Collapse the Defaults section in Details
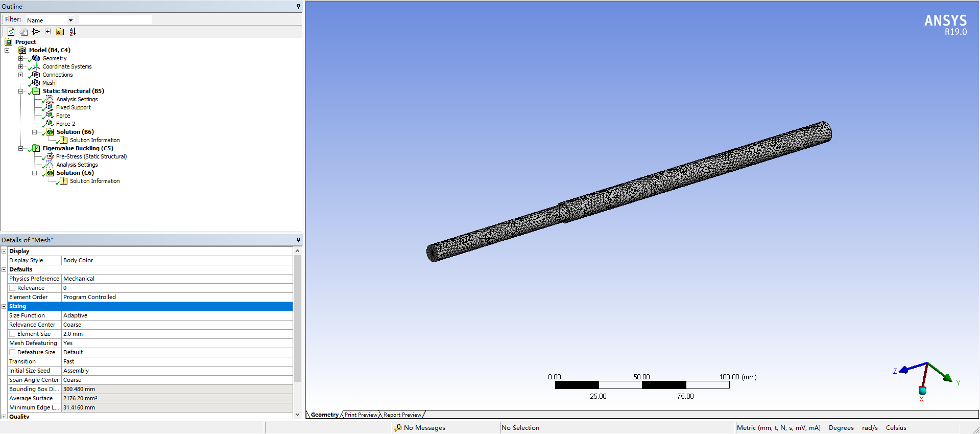Viewport: 980px width, 434px height. (4, 269)
